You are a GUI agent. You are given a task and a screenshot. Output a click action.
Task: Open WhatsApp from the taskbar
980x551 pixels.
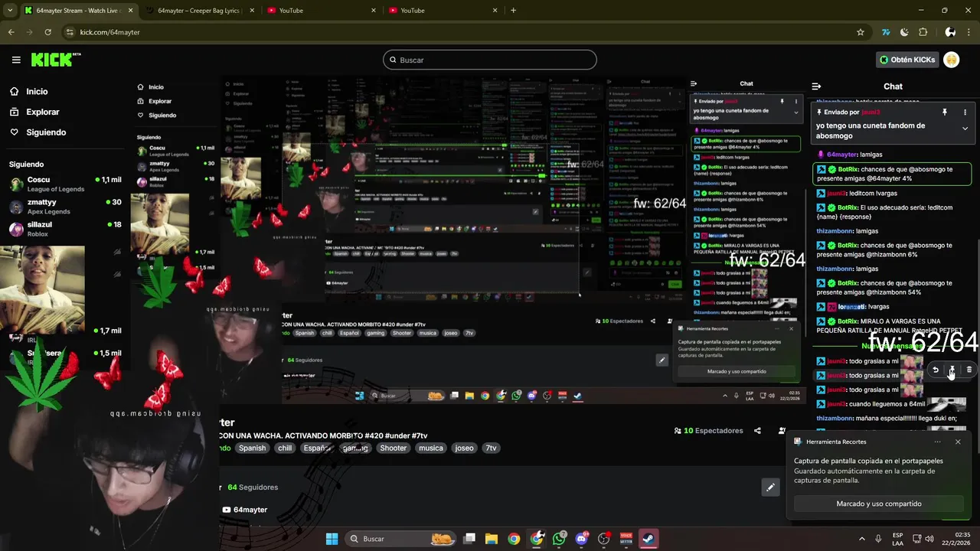click(560, 539)
